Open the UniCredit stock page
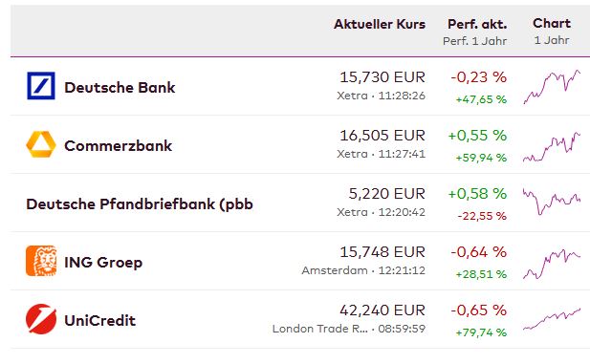This screenshot has width=590, height=364. click(x=100, y=320)
